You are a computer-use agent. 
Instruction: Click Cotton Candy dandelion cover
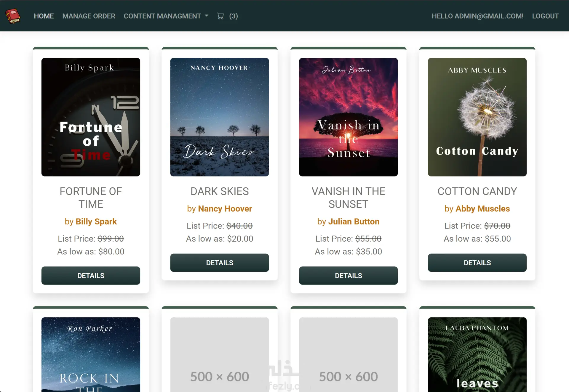pos(477,117)
